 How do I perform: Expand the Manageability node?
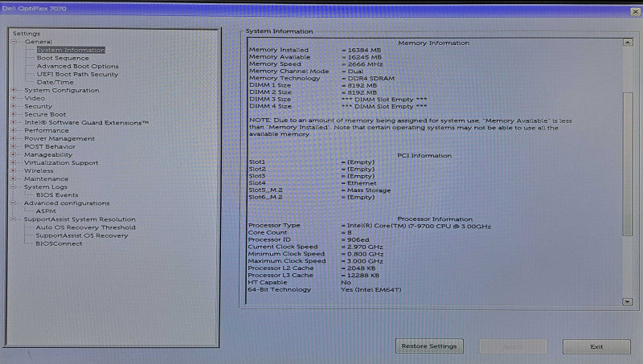click(14, 154)
